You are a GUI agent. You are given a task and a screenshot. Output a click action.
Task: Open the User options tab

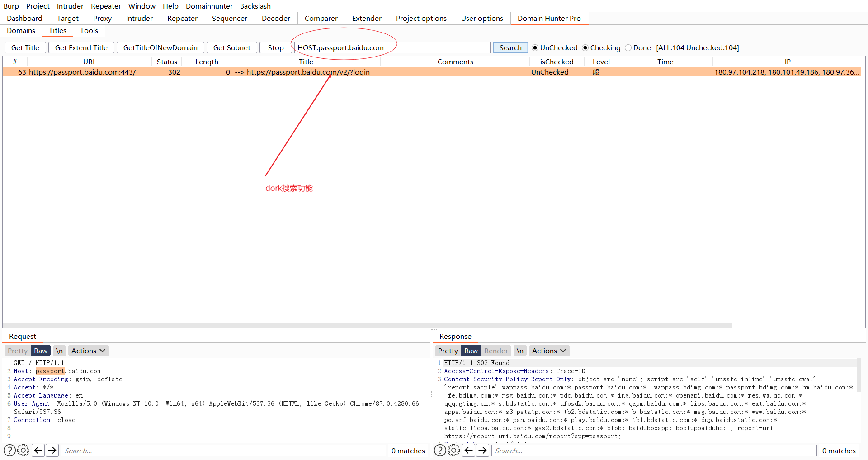pos(482,18)
